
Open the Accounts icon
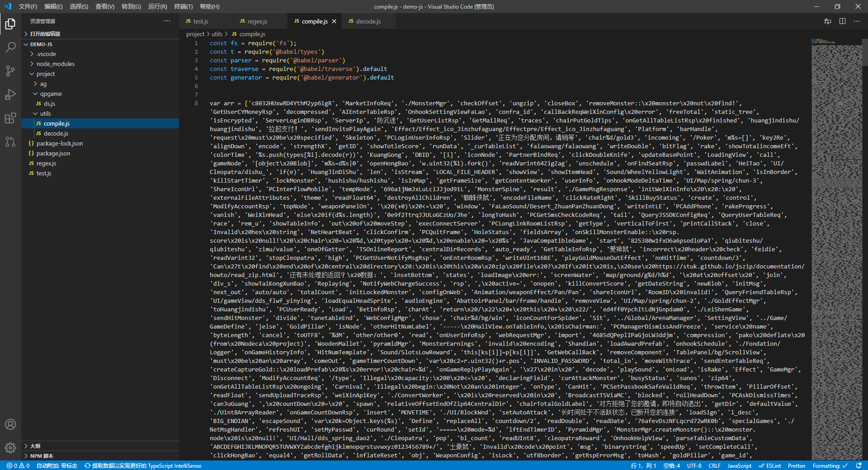pos(10,424)
